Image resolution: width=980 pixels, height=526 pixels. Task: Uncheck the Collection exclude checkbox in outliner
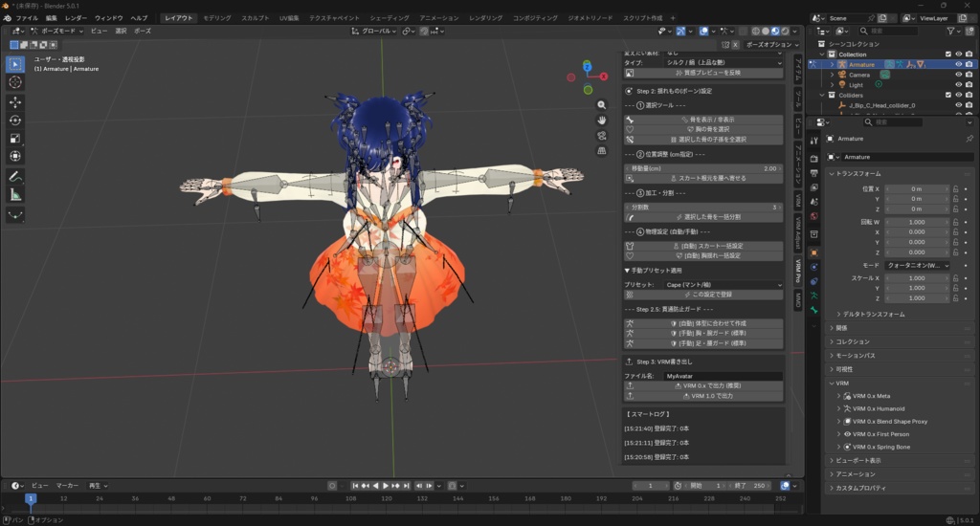click(x=948, y=55)
